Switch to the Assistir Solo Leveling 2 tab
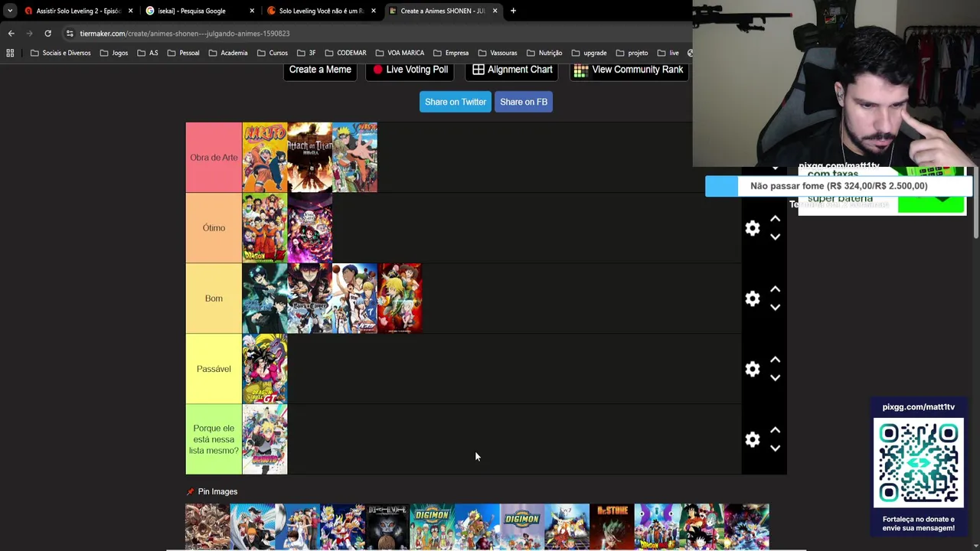The width and height of the screenshot is (980, 551). click(77, 11)
